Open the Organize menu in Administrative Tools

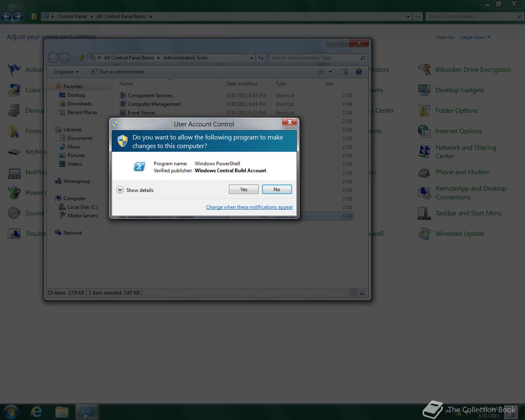[66, 72]
